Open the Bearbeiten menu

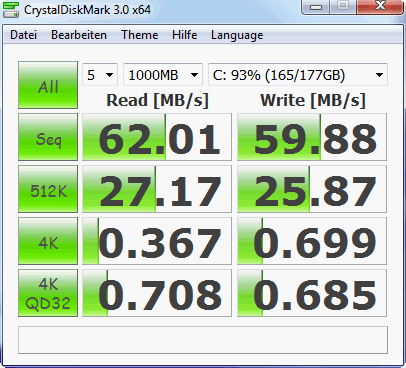(79, 35)
